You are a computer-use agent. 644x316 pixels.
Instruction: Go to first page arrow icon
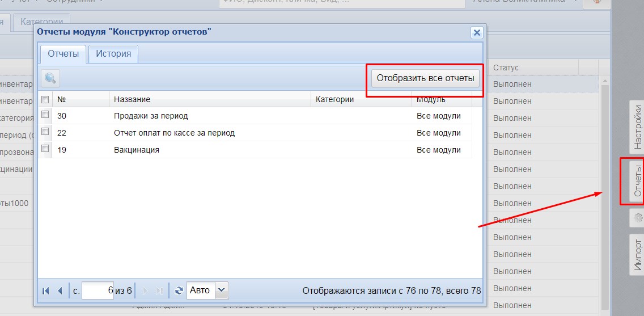pos(46,291)
